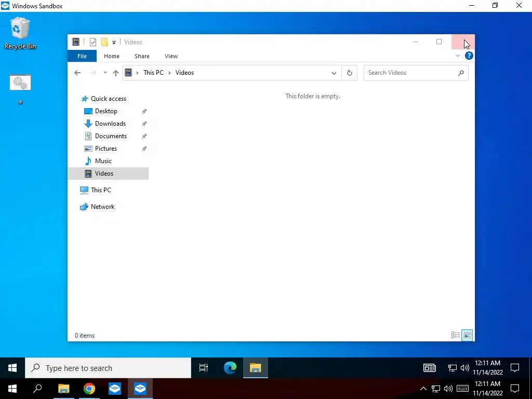Click the search magnifier in Search Videos
The width and height of the screenshot is (532, 399).
(461, 73)
